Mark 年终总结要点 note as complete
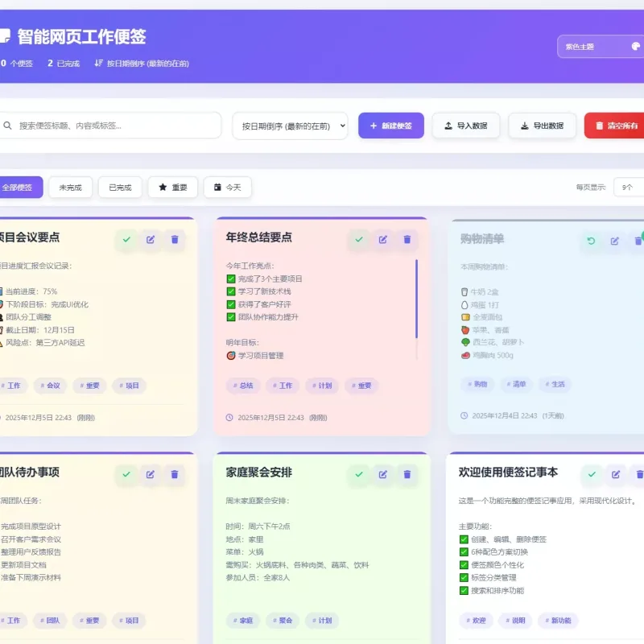Screen dimensions: 644x644 [359, 239]
